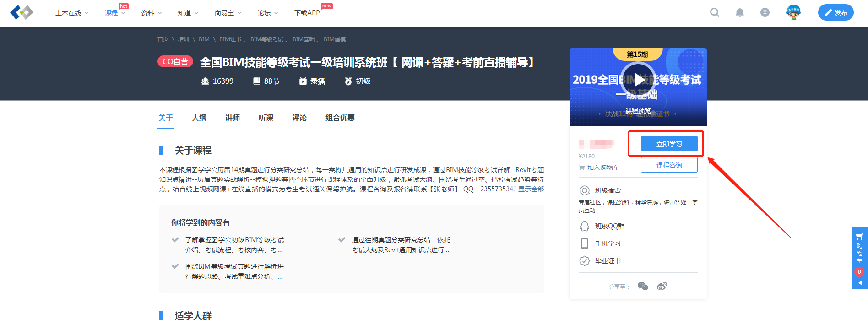This screenshot has width=868, height=330.
Task: Click the 班级宿舍 icon
Action: (585, 190)
